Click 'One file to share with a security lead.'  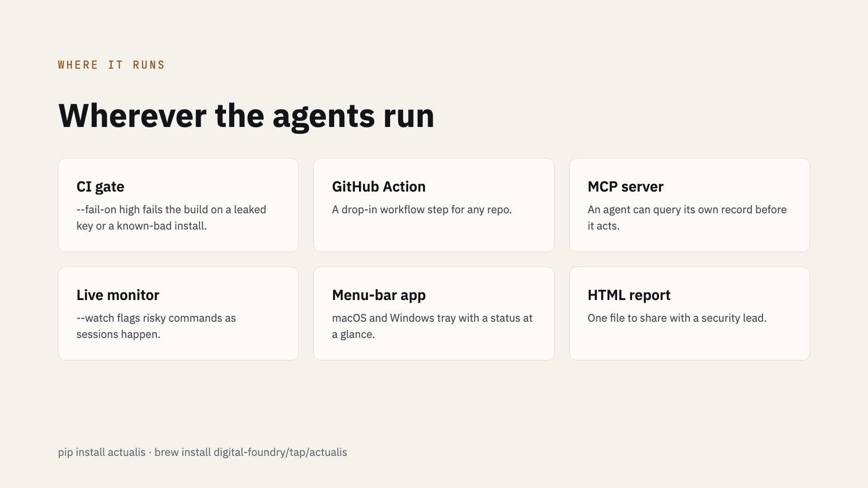677,318
